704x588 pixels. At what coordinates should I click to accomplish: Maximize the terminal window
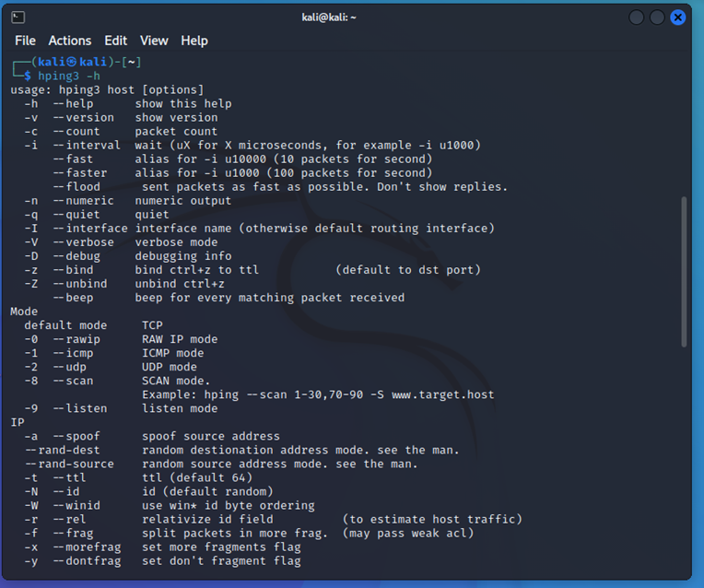pos(657,18)
